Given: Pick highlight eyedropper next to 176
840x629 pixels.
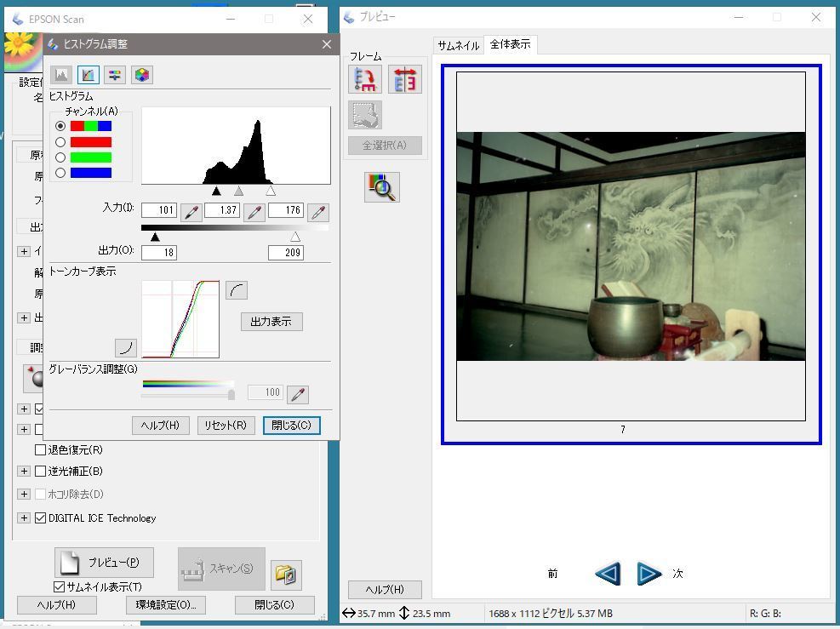Looking at the screenshot, I should pyautogui.click(x=318, y=212).
